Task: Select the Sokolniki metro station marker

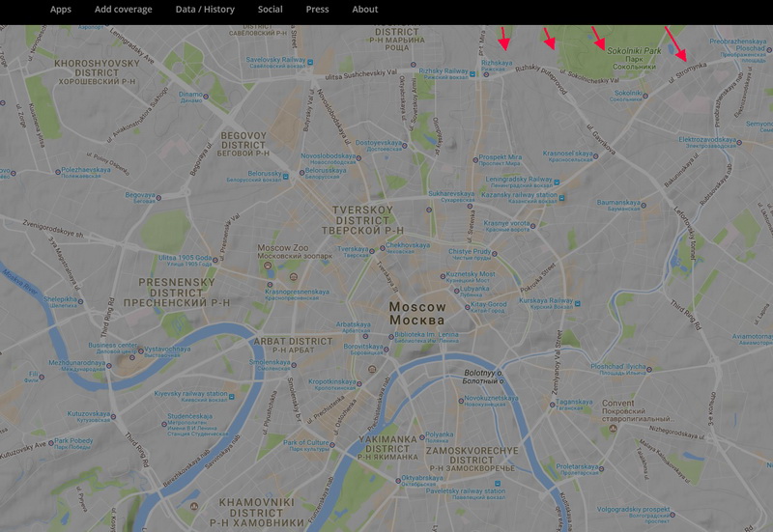Action: tap(645, 96)
